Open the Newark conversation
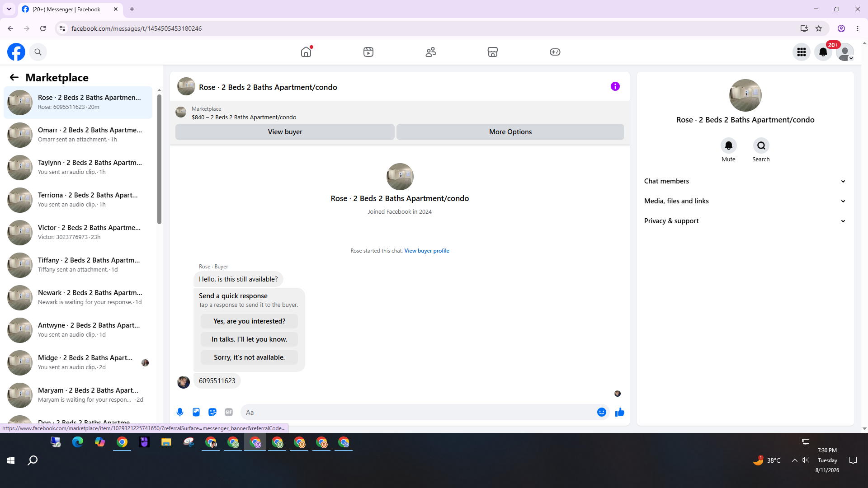This screenshot has width=868, height=488. (78, 298)
